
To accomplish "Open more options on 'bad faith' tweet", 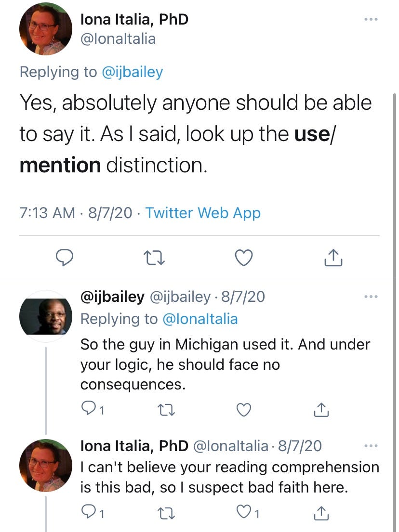I will 371,446.
